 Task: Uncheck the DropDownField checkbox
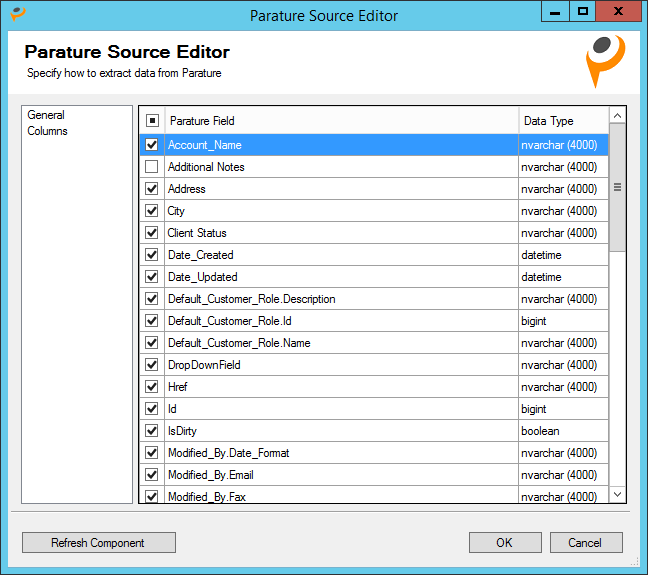point(152,365)
